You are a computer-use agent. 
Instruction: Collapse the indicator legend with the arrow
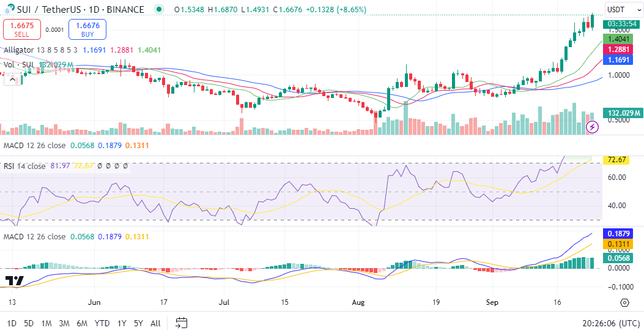click(x=12, y=79)
